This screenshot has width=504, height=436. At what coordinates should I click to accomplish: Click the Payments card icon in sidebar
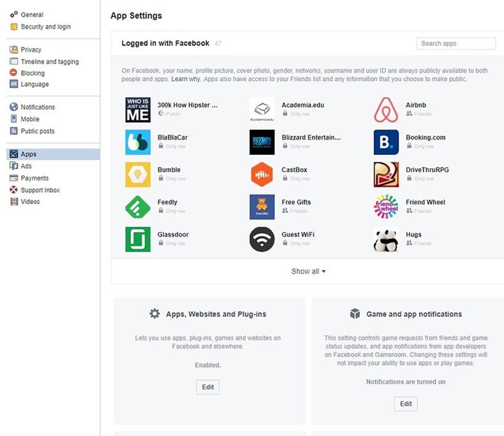14,178
